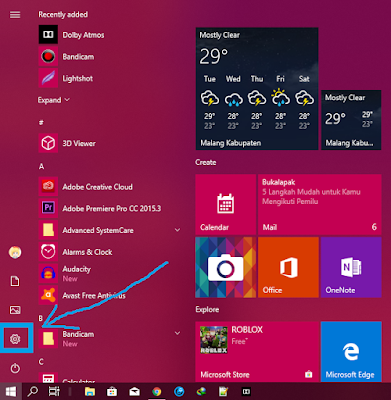Open File Explorer from the taskbar
Image resolution: width=391 pixels, height=400 pixels.
(x=90, y=391)
